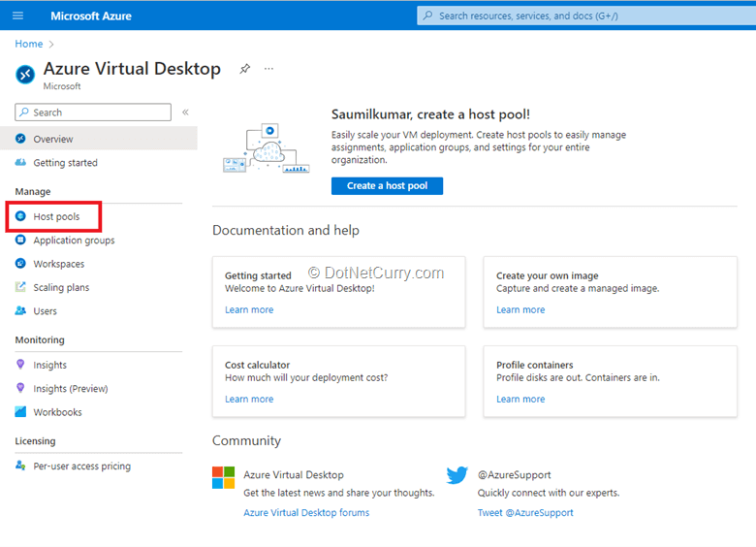Open the hamburger portal menu
Screen dimensions: 756x547
(x=17, y=16)
